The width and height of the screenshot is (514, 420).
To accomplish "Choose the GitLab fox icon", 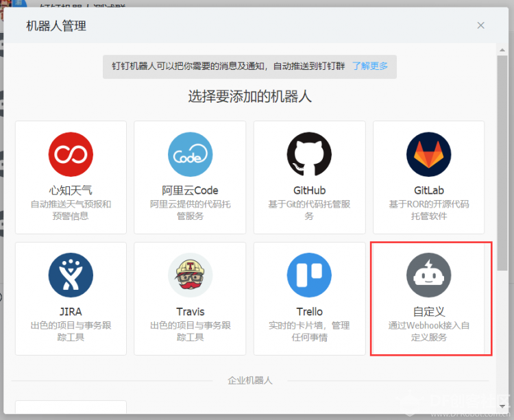I will point(429,154).
